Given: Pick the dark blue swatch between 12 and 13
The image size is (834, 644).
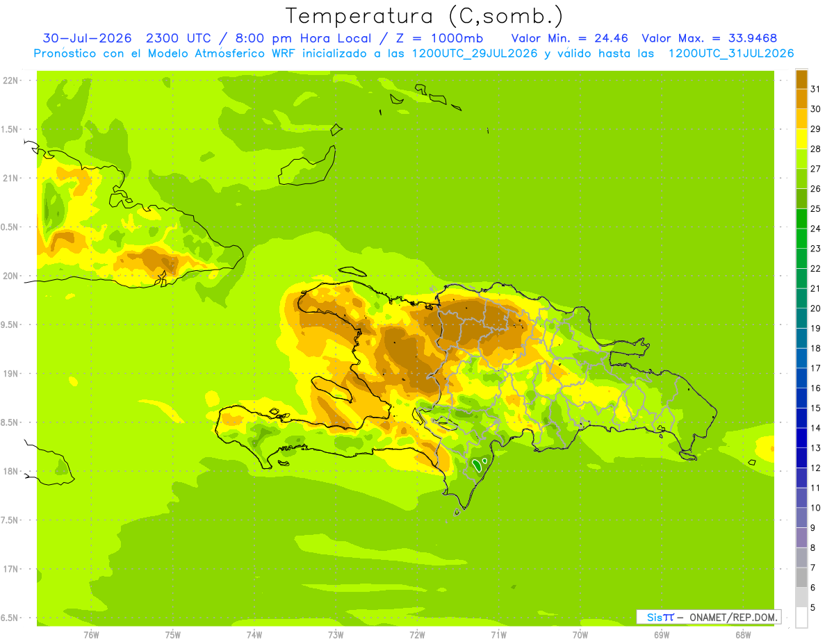Looking at the screenshot, I should click(801, 458).
